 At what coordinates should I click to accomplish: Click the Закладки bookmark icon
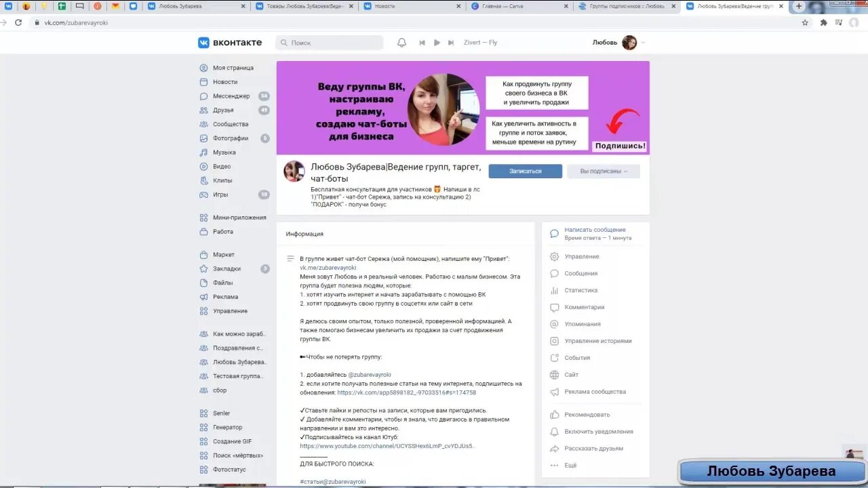203,269
